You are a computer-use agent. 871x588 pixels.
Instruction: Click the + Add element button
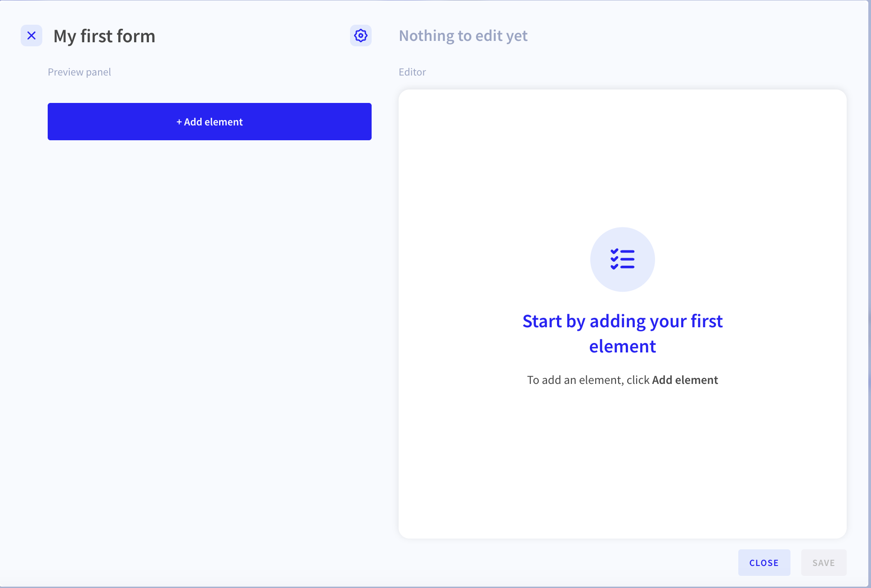(x=210, y=121)
